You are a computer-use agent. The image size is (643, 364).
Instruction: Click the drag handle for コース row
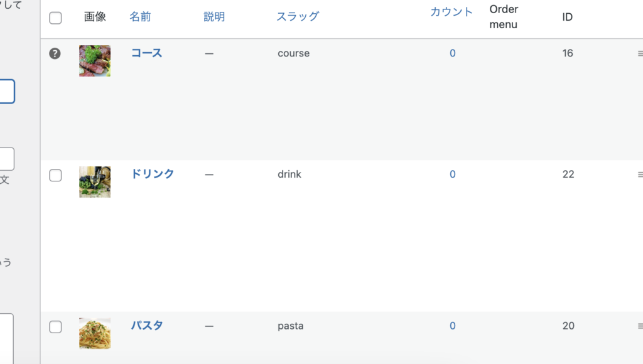639,53
